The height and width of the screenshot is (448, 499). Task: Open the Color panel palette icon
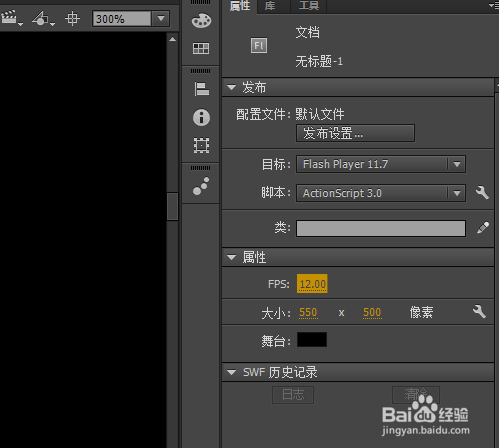pyautogui.click(x=201, y=21)
